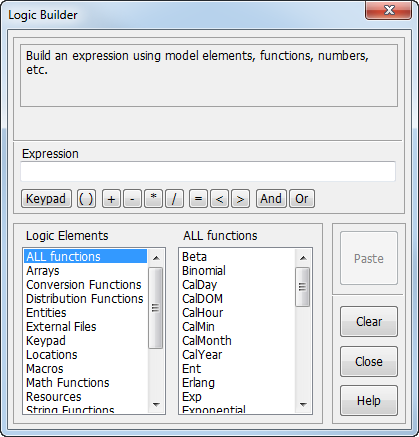
Task: Insert the plus operator button
Action: coord(111,199)
